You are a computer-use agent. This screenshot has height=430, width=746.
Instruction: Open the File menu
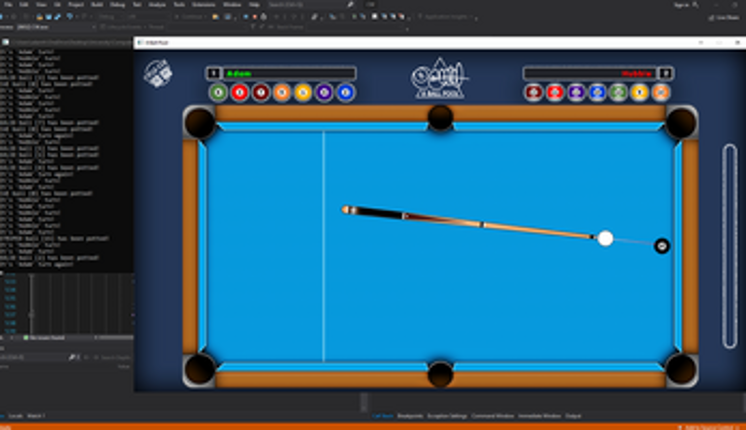tap(8, 4)
